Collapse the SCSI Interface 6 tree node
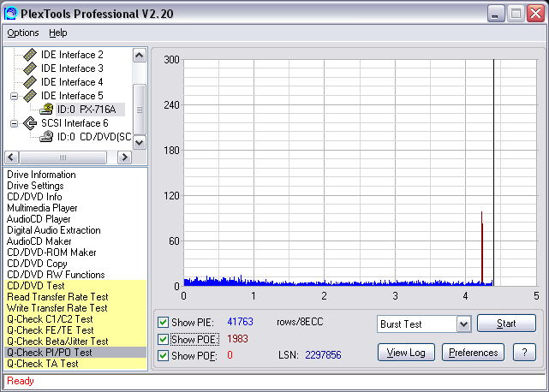The image size is (549, 392). (x=14, y=123)
